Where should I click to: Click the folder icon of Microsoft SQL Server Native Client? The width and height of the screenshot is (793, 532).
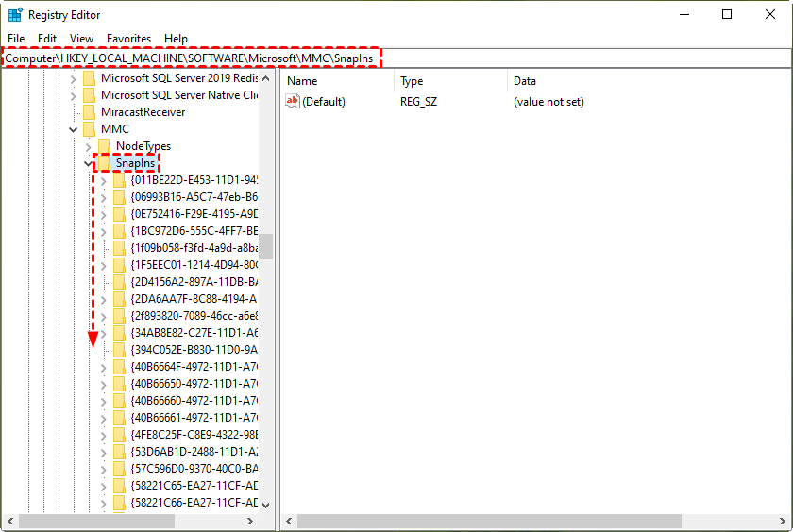89,95
